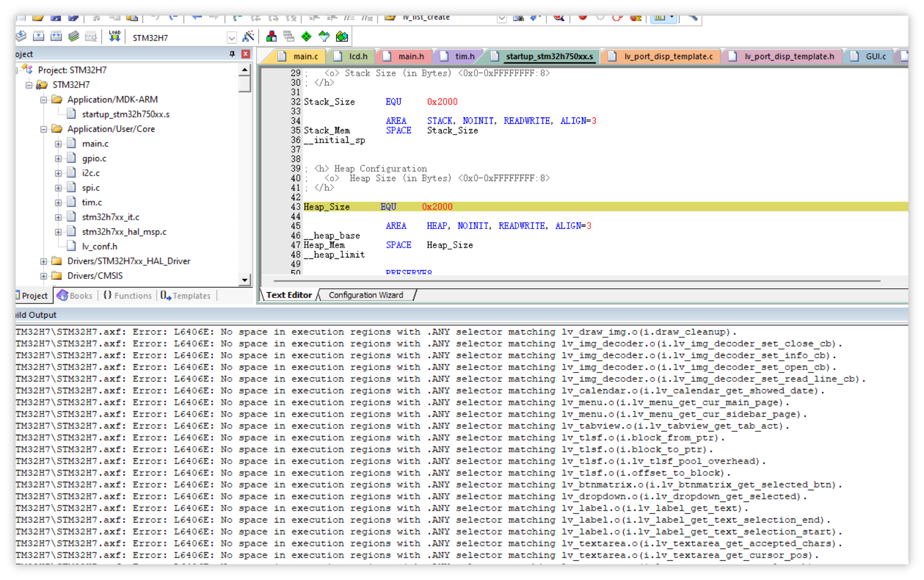
Task: Open the Batch Build icon
Action: tap(73, 36)
